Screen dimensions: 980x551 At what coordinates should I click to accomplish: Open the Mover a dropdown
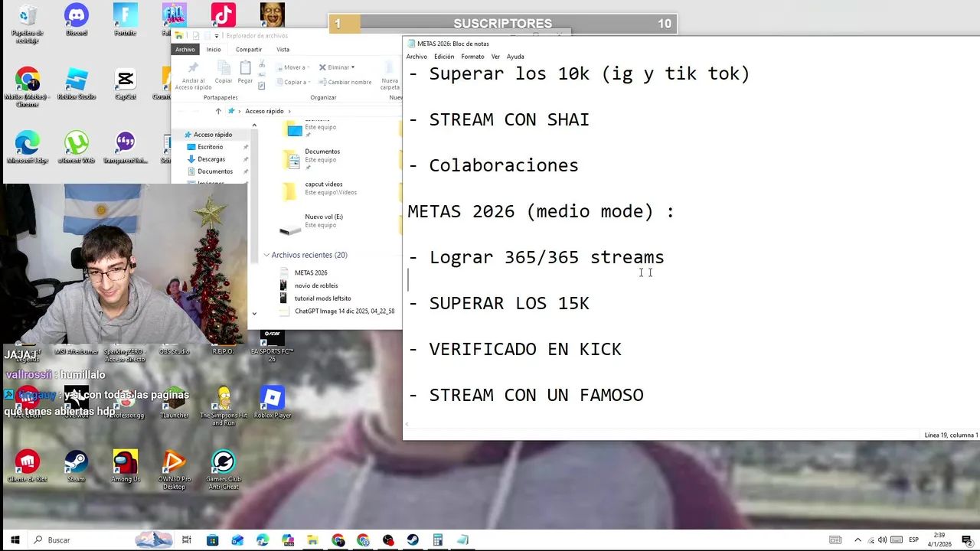[292, 67]
